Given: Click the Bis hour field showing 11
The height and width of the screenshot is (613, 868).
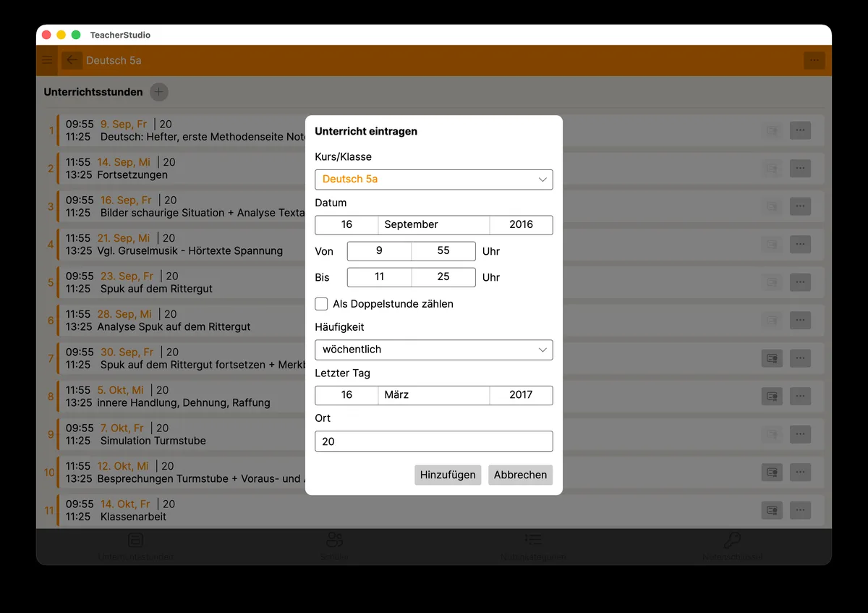Looking at the screenshot, I should click(x=379, y=277).
